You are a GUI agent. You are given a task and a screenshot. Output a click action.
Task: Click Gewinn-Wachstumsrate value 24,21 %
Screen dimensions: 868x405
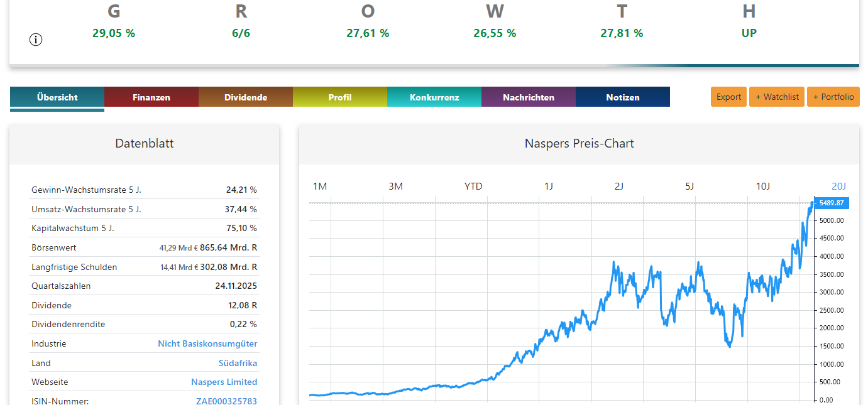click(x=241, y=190)
